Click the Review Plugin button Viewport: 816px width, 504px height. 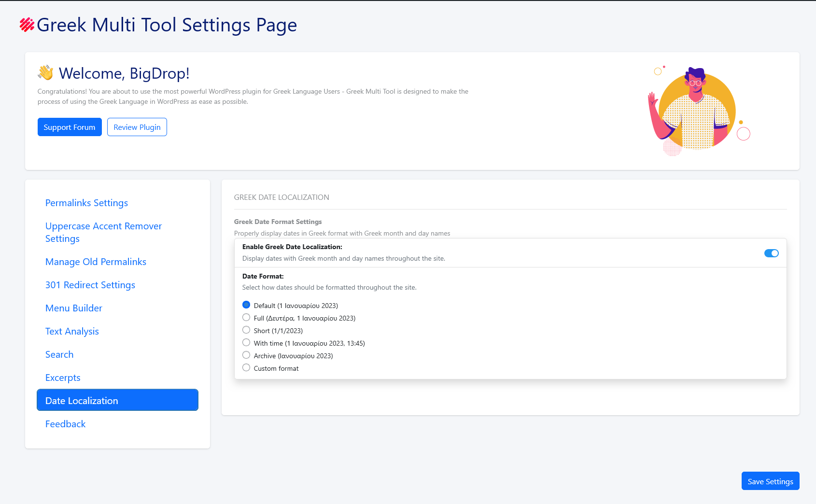coord(137,127)
